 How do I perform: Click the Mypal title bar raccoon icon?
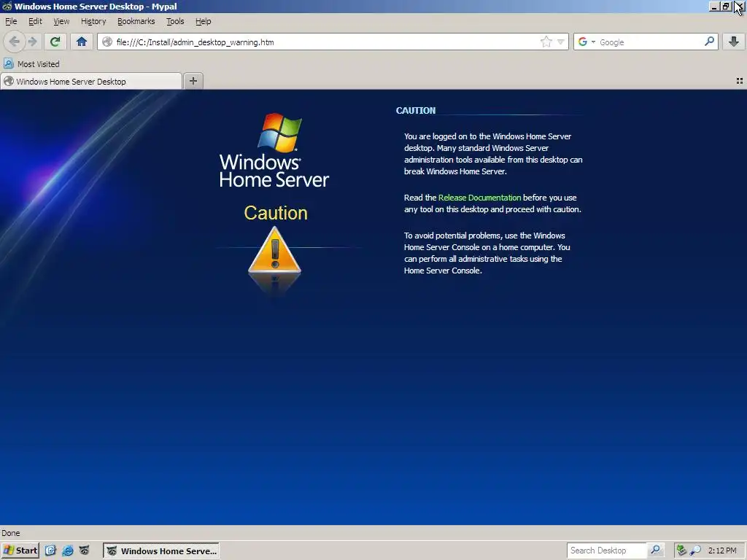pyautogui.click(x=7, y=6)
